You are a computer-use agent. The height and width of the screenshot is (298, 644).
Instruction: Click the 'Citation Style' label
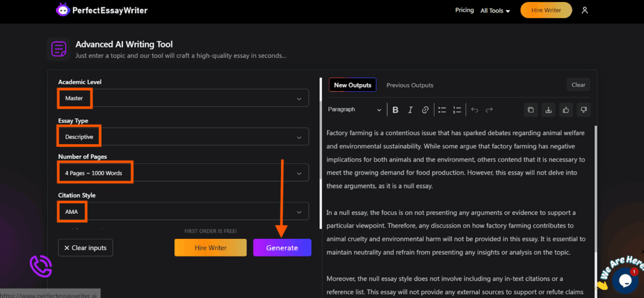pyautogui.click(x=76, y=196)
